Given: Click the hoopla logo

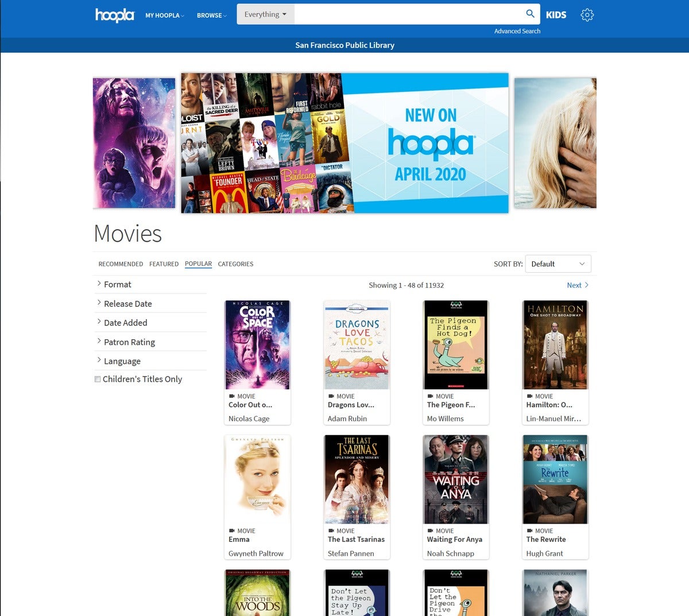Looking at the screenshot, I should [115, 15].
